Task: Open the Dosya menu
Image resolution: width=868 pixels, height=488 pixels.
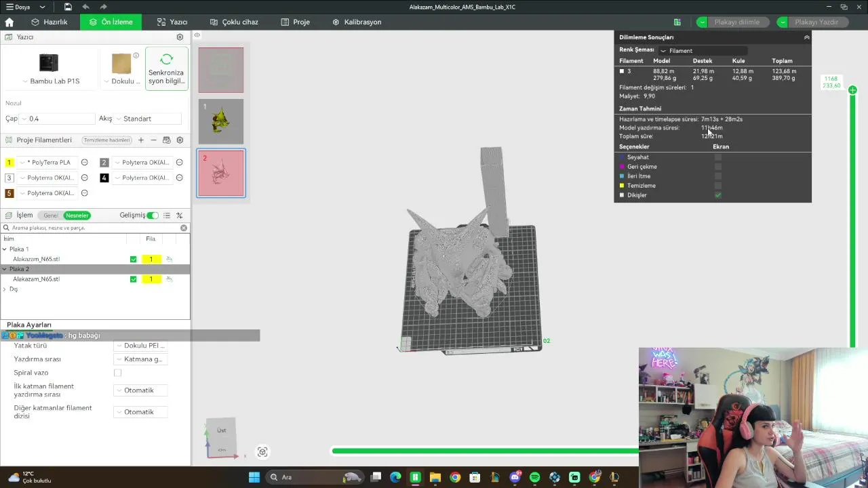Action: (x=27, y=7)
